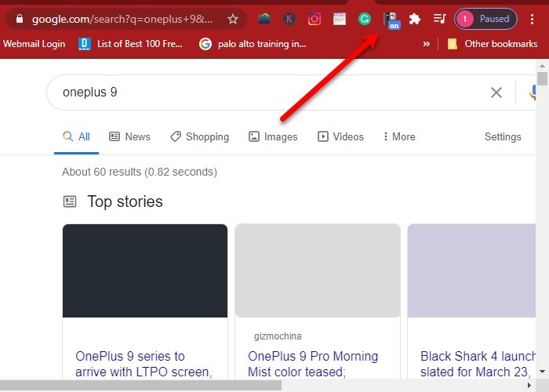Click vertical scrollbar up arrow
549x392 pixels.
(542, 65)
